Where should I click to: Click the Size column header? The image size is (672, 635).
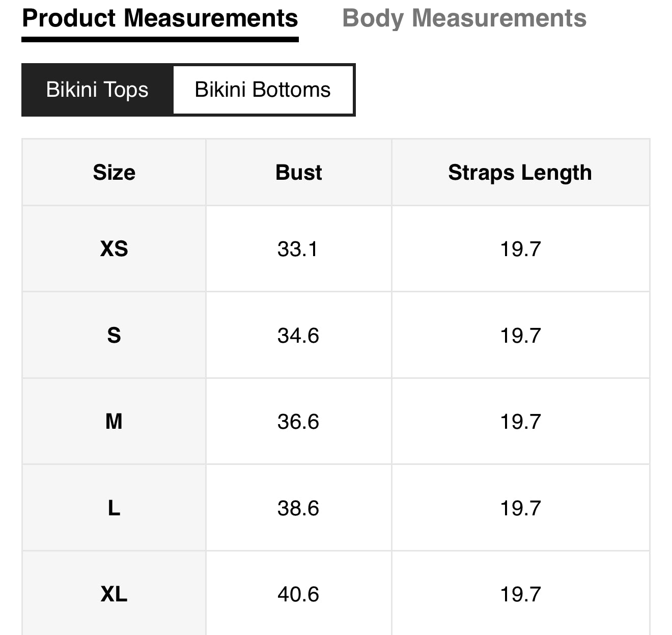pos(114,173)
